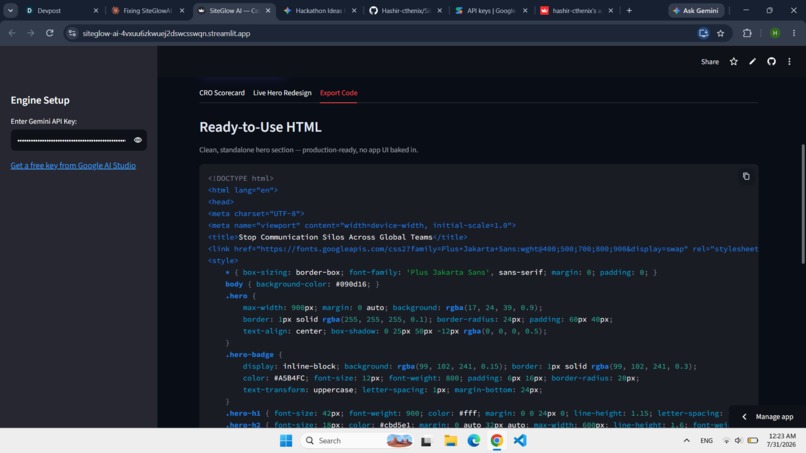
Task: Open the Streamlit three-dot menu
Action: click(790, 62)
